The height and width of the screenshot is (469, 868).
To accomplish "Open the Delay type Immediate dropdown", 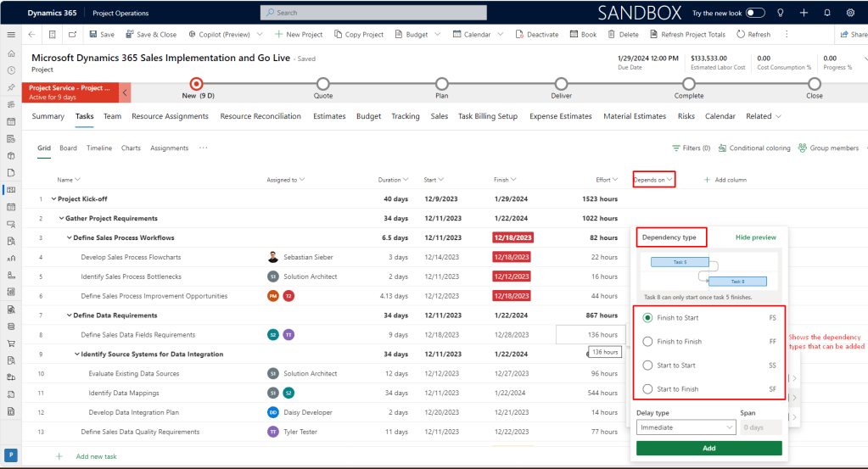I will click(x=686, y=427).
